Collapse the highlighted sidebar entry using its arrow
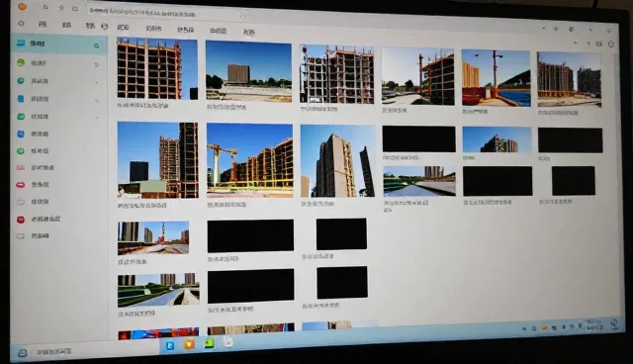633x364 pixels. pos(97,45)
